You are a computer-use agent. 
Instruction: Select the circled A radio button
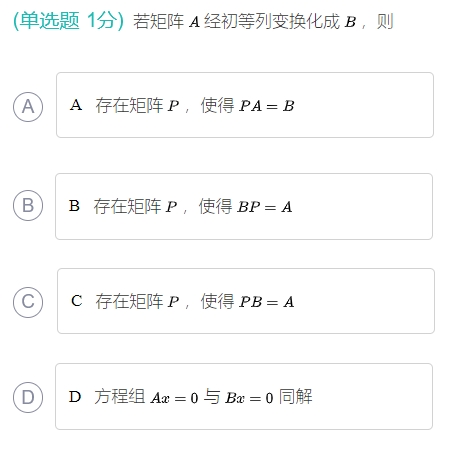[x=28, y=107]
